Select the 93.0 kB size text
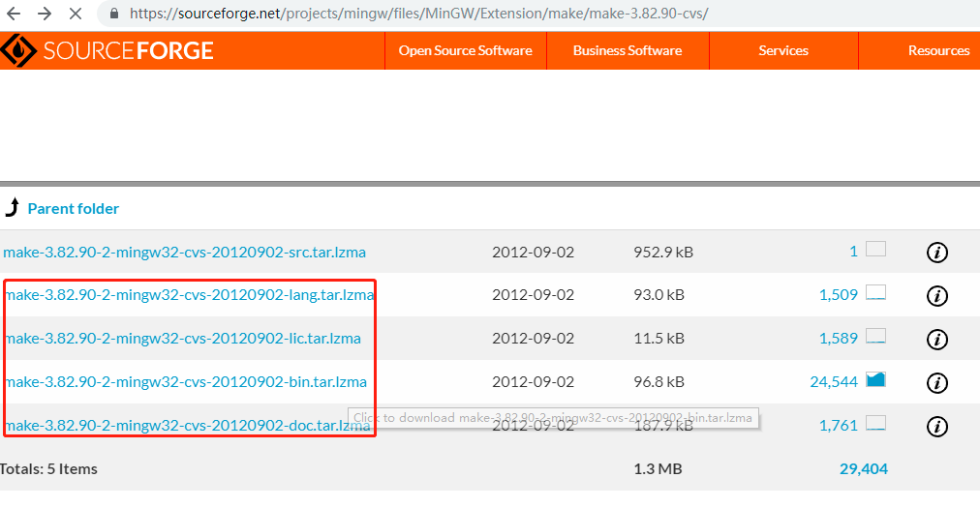This screenshot has width=980, height=508. 658,294
